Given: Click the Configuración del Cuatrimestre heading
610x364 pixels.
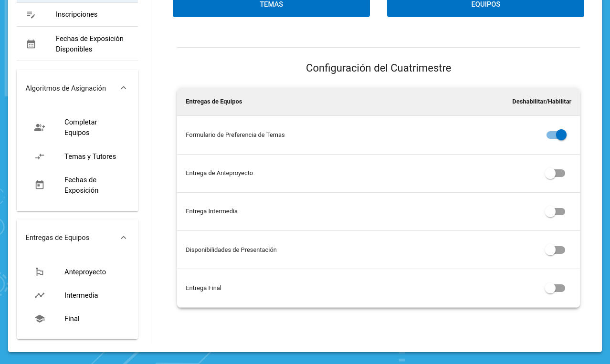Looking at the screenshot, I should click(x=378, y=68).
